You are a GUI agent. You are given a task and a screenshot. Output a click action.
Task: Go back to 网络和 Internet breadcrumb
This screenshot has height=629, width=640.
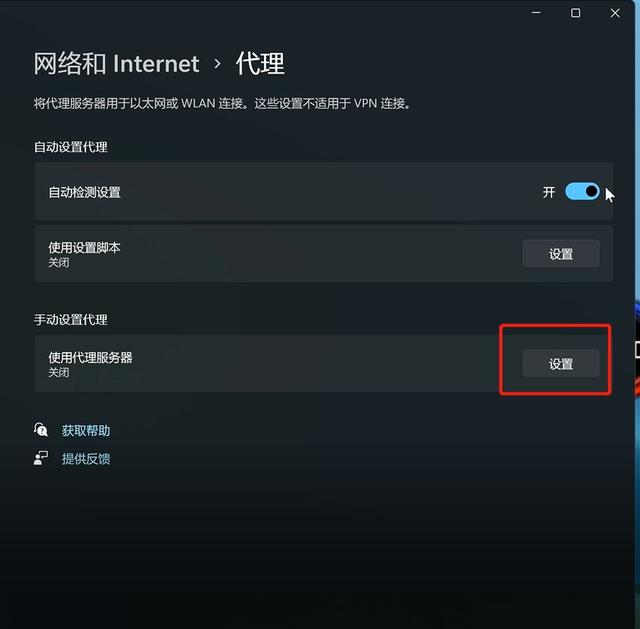click(116, 64)
